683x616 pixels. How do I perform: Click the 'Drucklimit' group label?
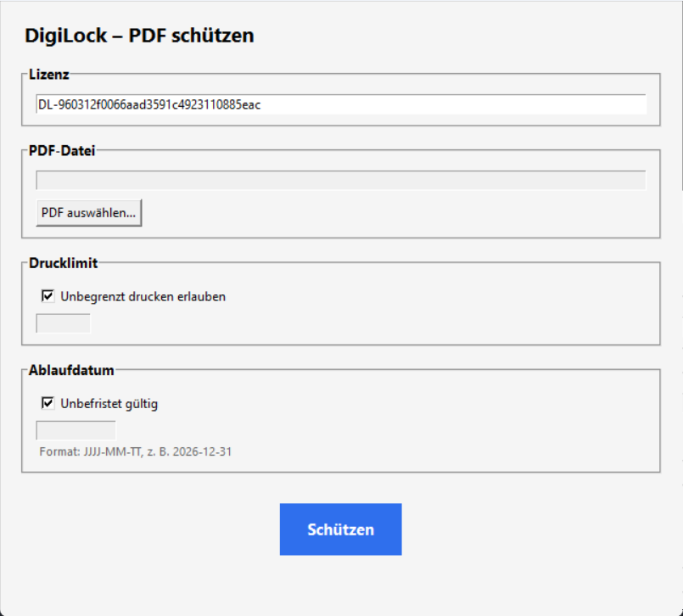63,263
